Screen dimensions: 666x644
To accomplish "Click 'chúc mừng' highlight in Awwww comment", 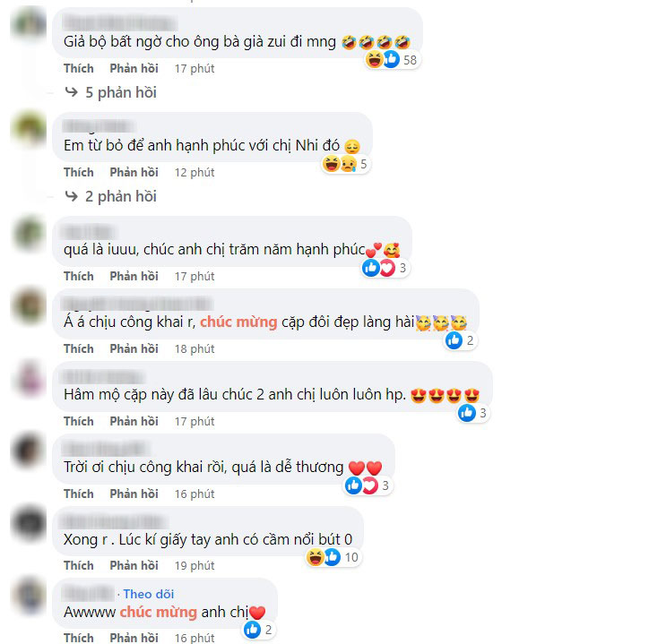I will click(158, 612).
